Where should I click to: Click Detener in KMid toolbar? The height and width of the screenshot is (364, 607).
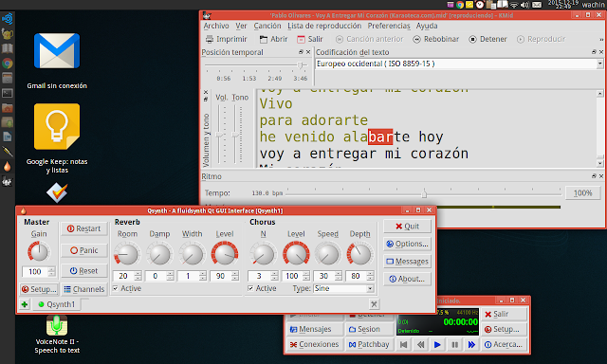[487, 39]
